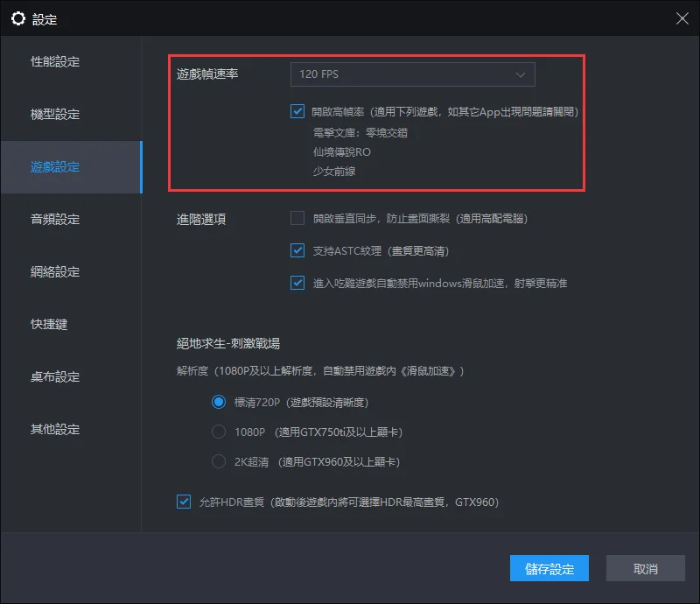
Task: Open the 性能設定 tab
Action: (71, 61)
